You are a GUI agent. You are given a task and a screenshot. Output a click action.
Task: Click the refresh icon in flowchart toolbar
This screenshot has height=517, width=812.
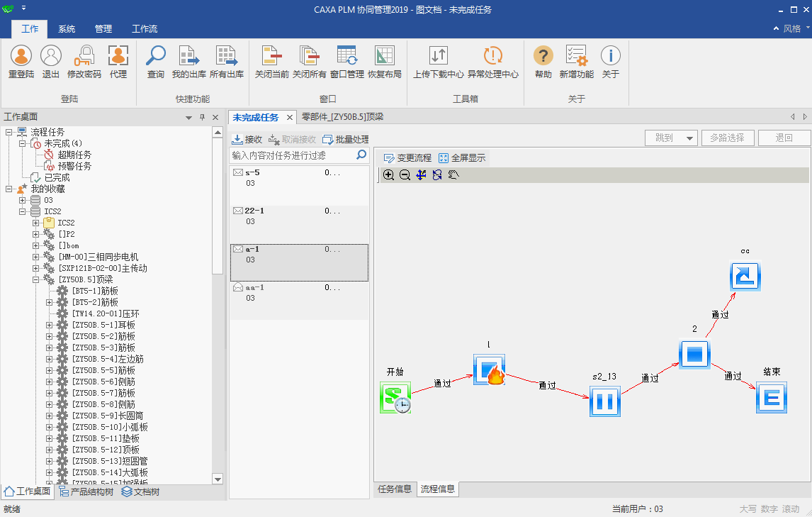437,174
